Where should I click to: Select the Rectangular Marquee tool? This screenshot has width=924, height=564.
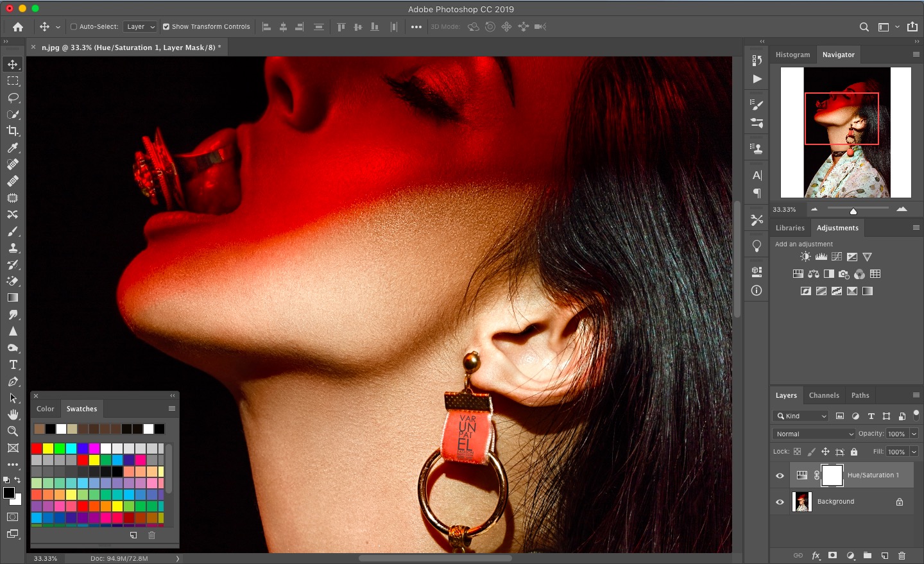click(13, 81)
